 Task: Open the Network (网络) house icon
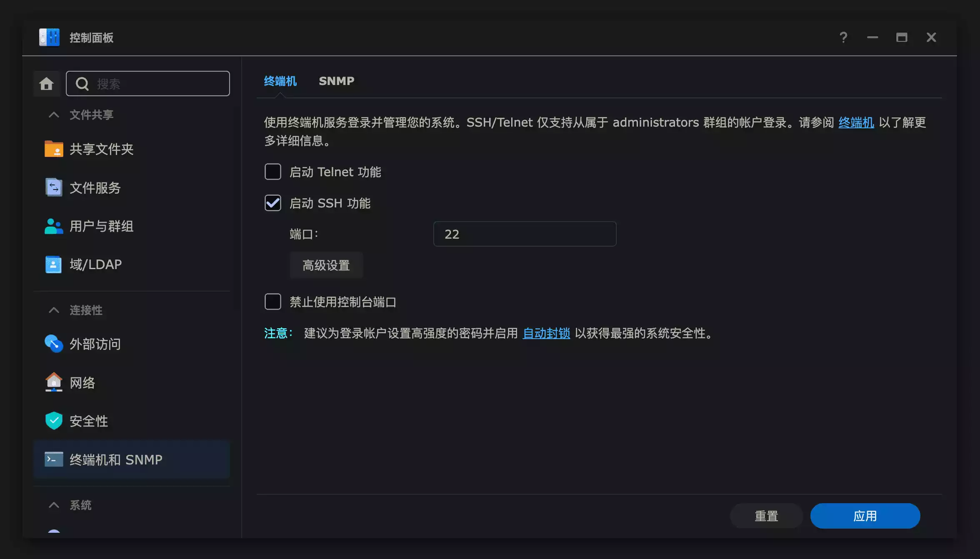coord(54,382)
